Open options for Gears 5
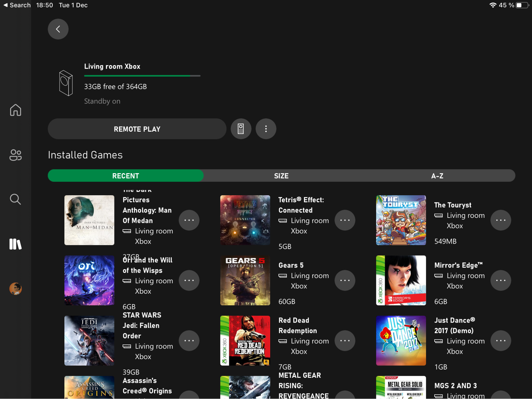The image size is (532, 399). [x=345, y=280]
